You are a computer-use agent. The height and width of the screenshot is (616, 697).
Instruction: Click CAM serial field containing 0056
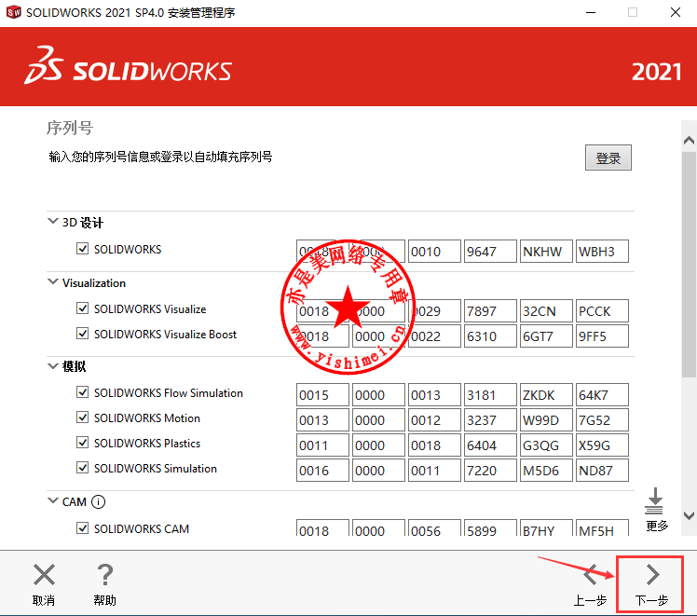click(x=434, y=527)
